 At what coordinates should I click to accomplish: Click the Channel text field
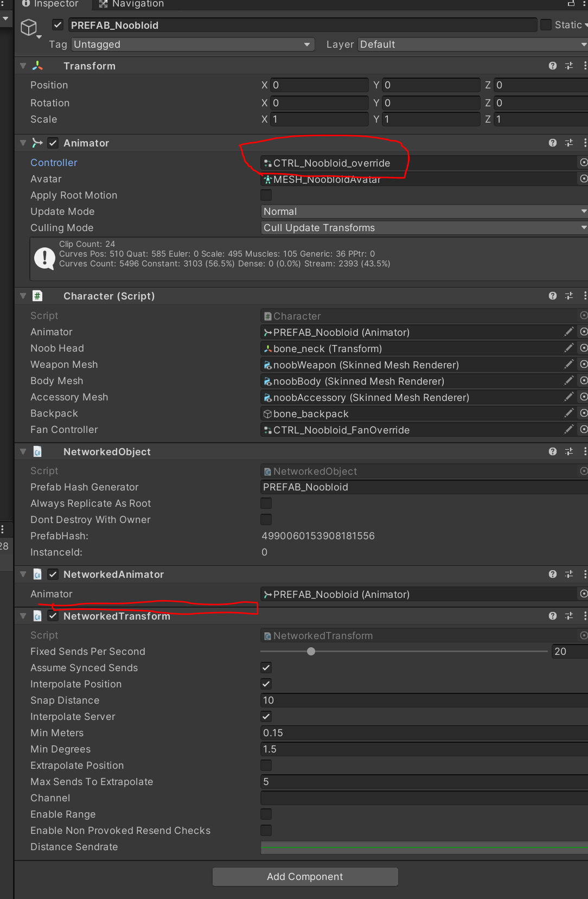tap(424, 798)
